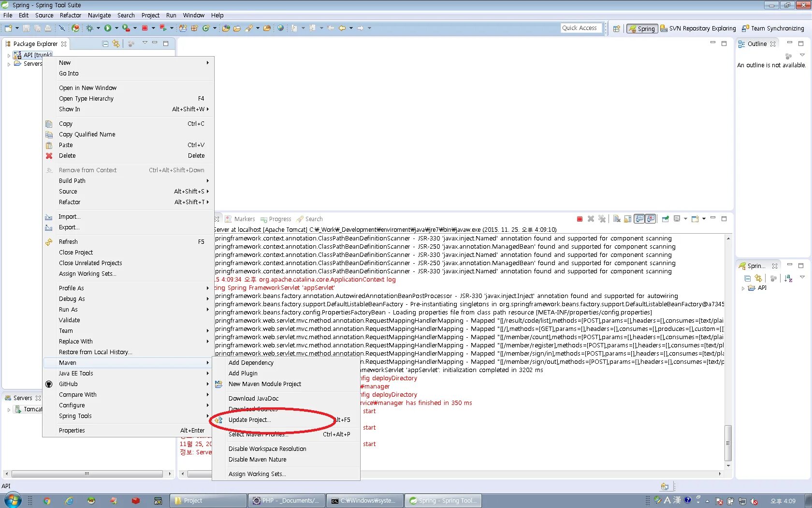Viewport: 812px width, 508px height.
Task: Expand the API [trunk] project node
Action: (x=9, y=56)
